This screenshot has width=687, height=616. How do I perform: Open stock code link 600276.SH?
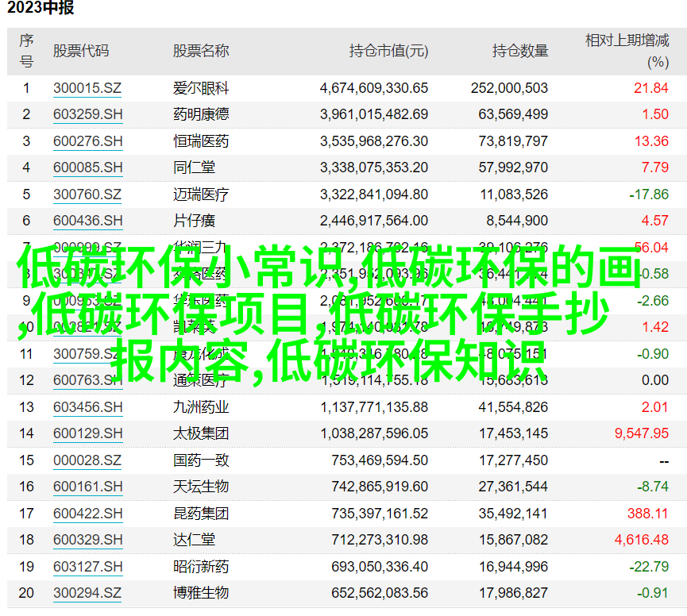(87, 142)
